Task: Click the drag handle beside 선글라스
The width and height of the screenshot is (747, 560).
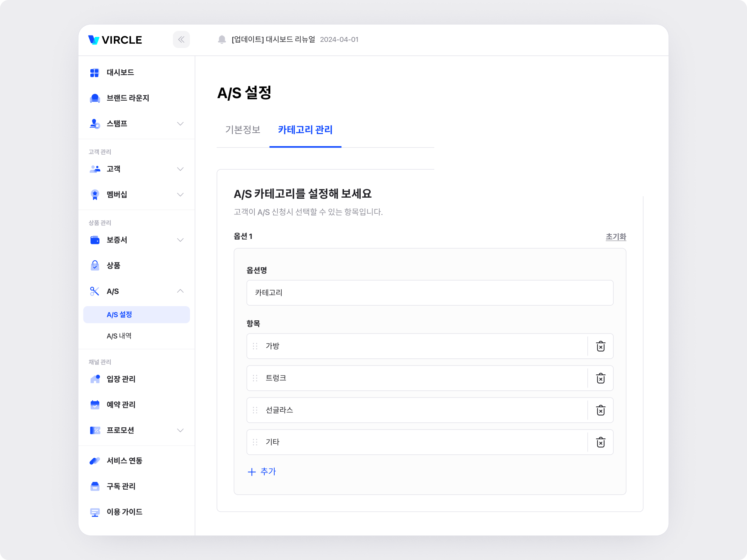Action: 255,410
